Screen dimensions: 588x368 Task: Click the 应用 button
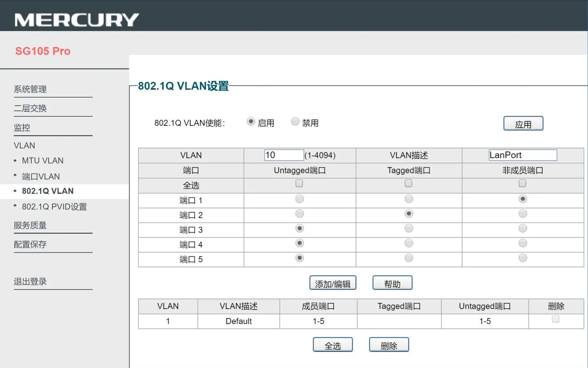523,124
